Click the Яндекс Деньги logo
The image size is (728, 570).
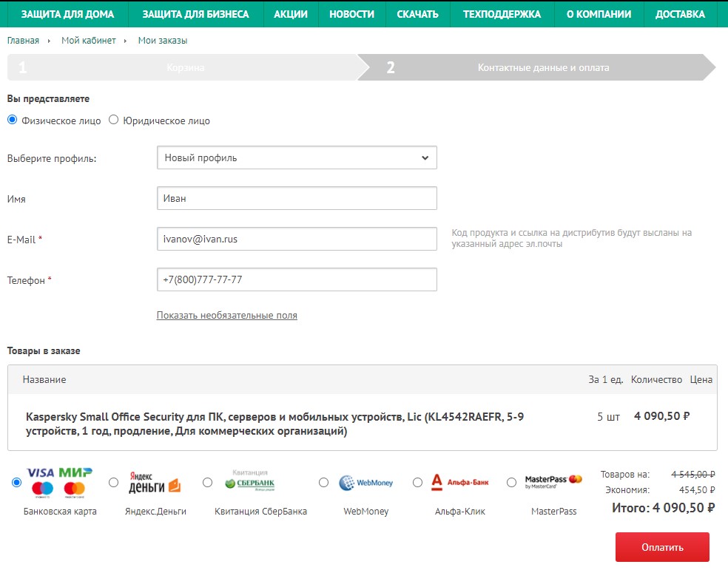154,483
